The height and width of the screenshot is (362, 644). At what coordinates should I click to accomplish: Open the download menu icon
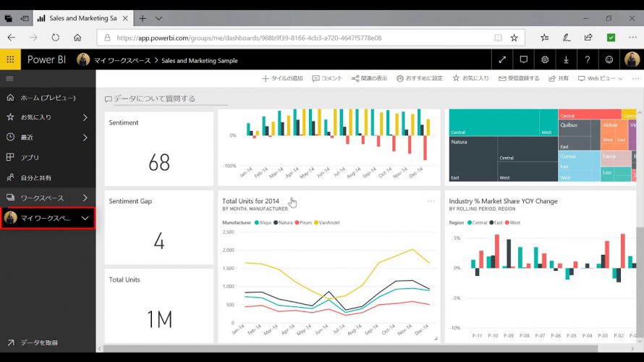coord(567,59)
